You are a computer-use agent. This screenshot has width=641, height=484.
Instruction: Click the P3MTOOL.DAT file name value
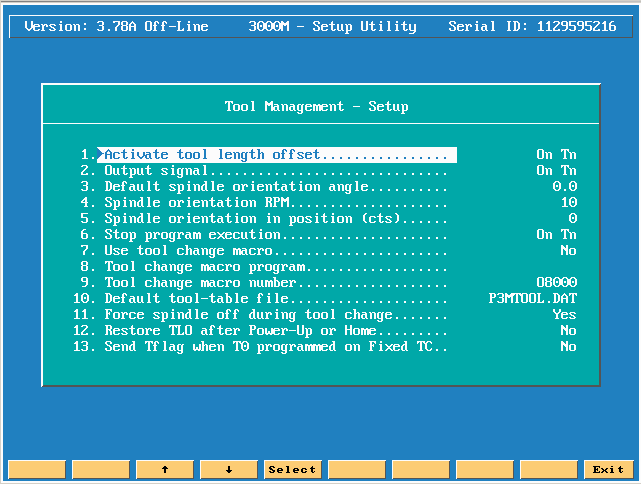pyautogui.click(x=533, y=298)
